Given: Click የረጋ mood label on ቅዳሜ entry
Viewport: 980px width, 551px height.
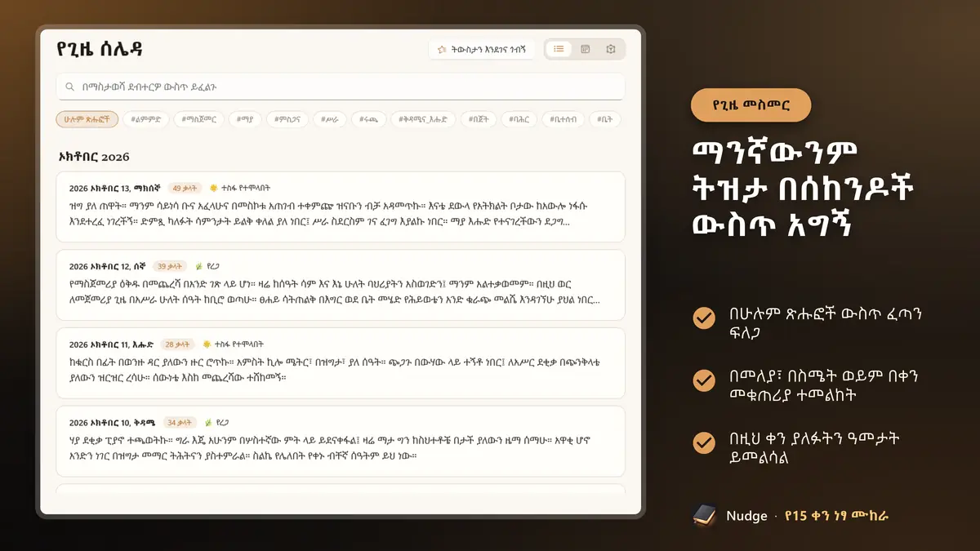Looking at the screenshot, I should coord(223,423).
